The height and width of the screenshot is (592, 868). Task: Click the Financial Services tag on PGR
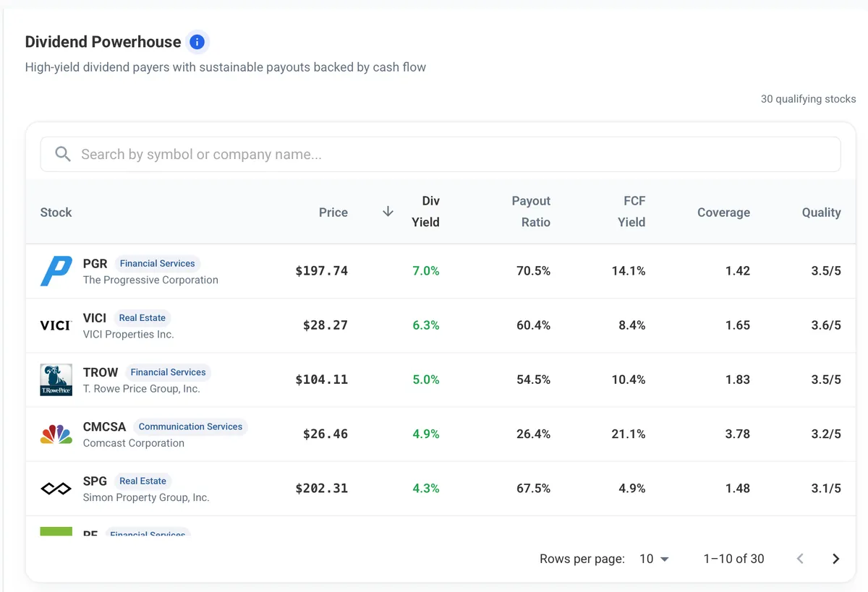[x=157, y=263]
